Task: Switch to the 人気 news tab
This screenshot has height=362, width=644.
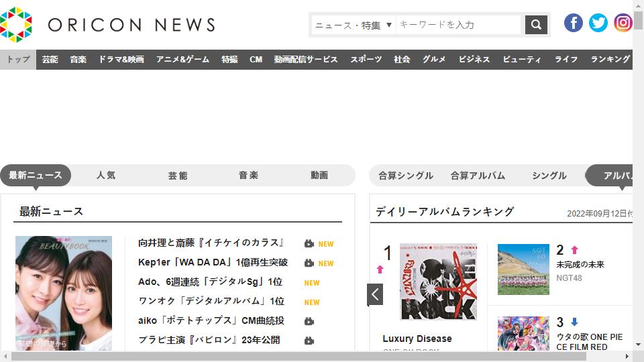Action: pos(106,175)
